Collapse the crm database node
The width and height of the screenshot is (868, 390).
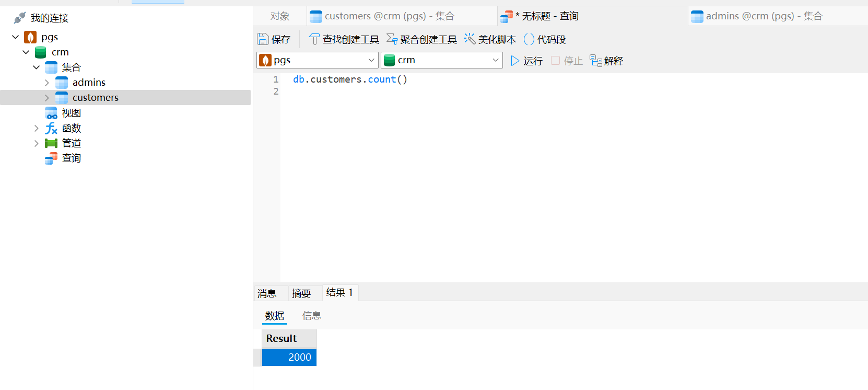point(26,52)
